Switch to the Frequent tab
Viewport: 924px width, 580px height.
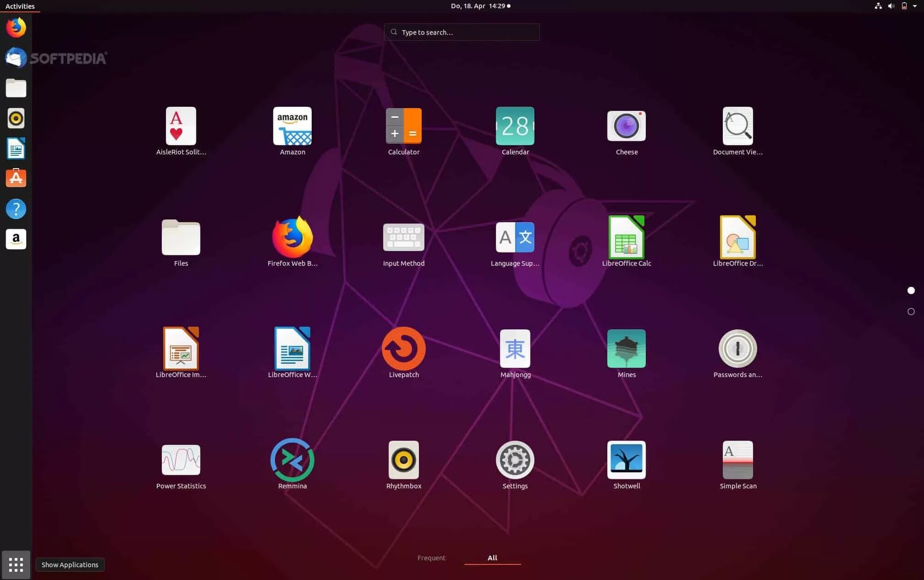pyautogui.click(x=431, y=558)
